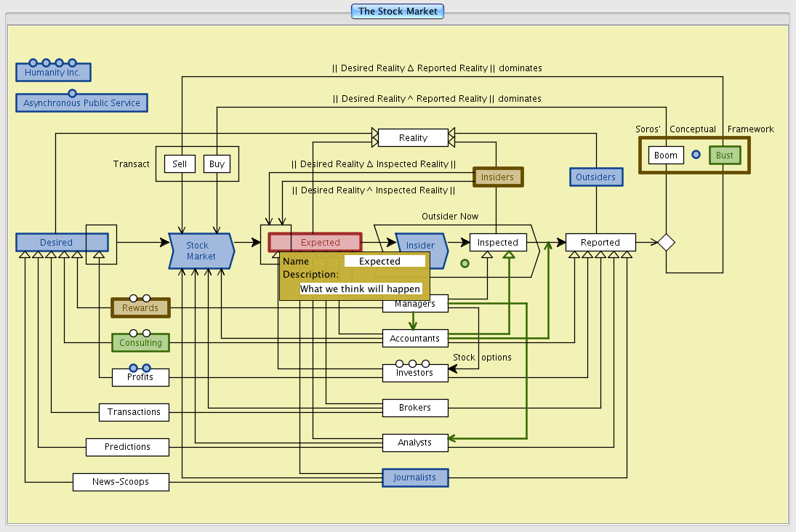Click the brown-bordered Rewards node

click(140, 308)
